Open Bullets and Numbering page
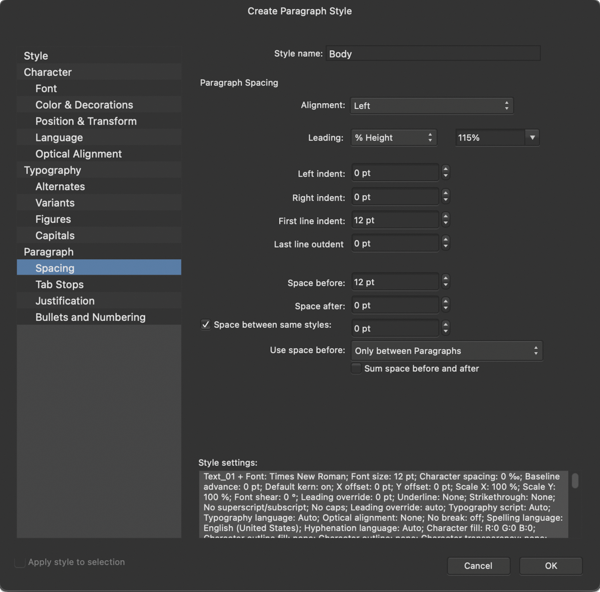600x592 pixels. tap(99, 317)
